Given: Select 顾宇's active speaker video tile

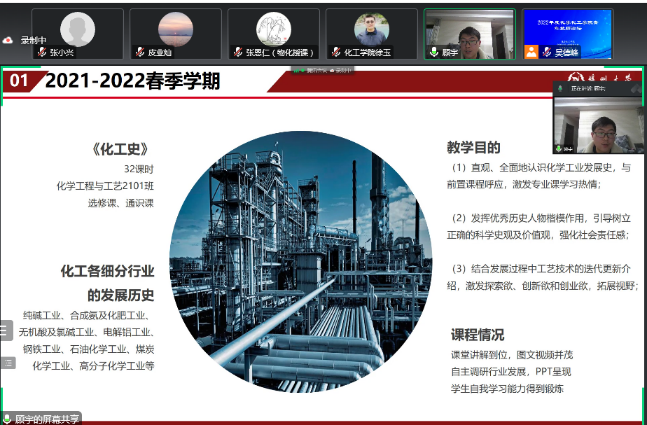Looking at the screenshot, I should click(x=469, y=32).
